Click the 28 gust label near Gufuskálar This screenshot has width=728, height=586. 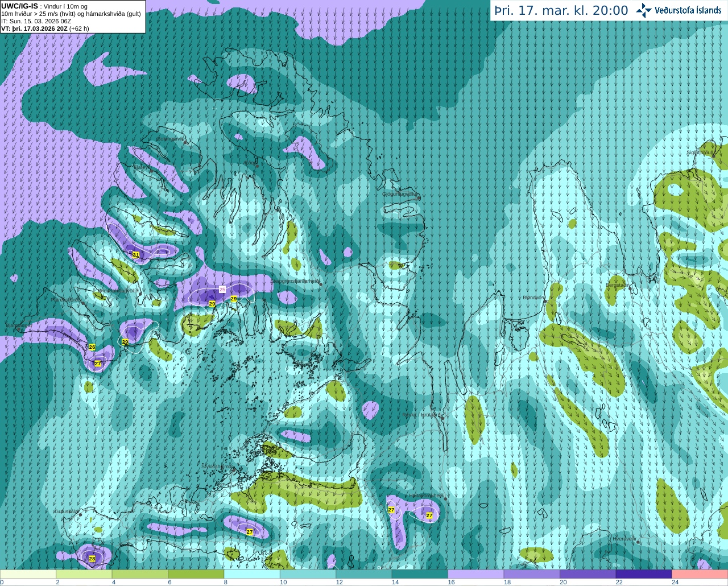[92, 559]
